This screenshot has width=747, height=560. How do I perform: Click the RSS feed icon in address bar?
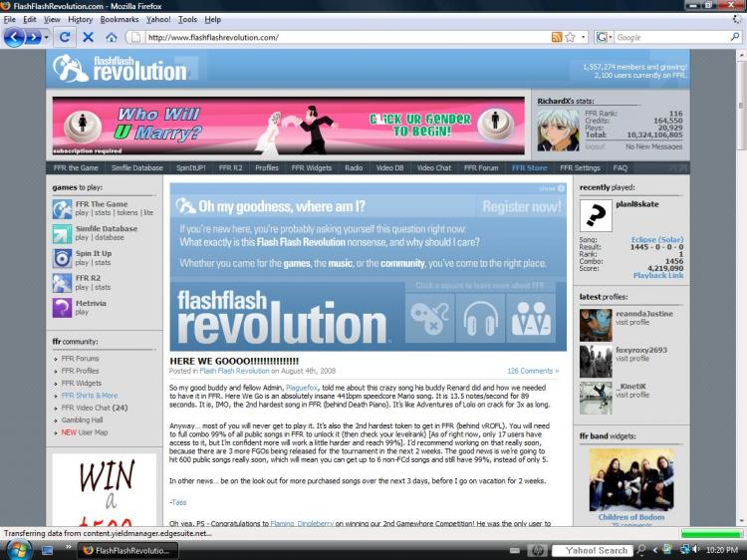pos(557,37)
